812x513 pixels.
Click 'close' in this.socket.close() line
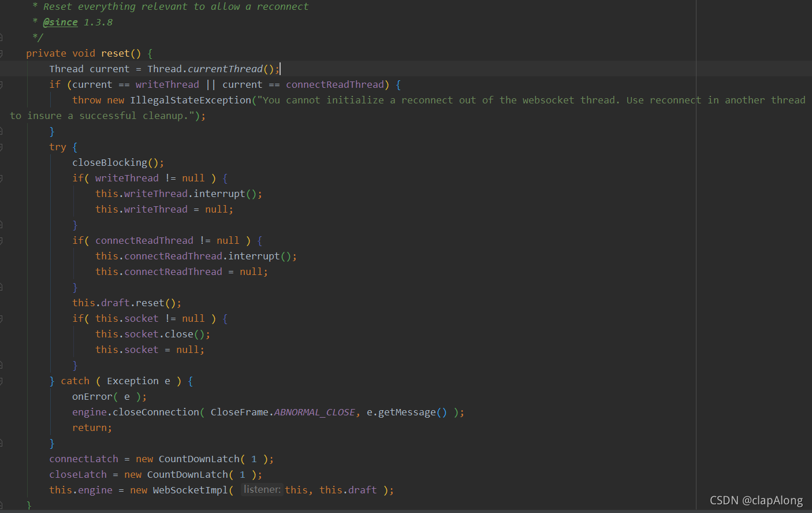coord(179,334)
